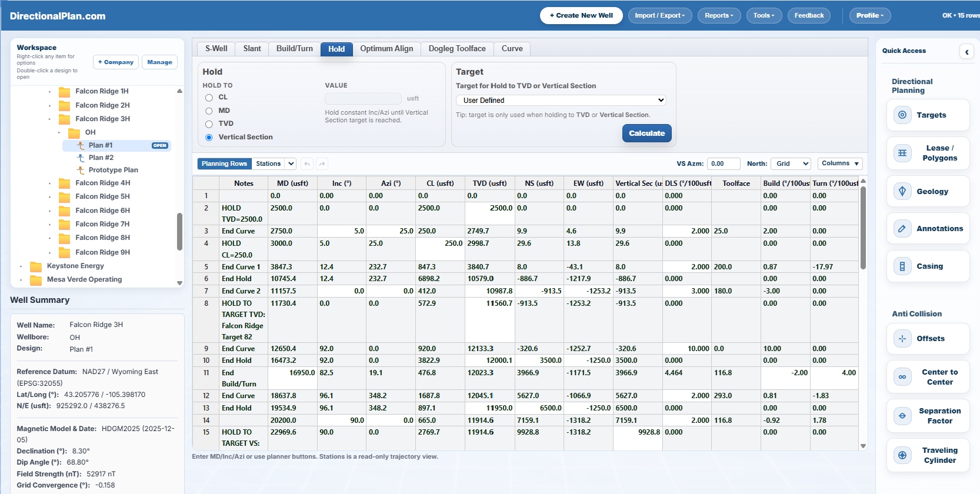This screenshot has width=980, height=494.
Task: Open the Import / Export menu
Action: coord(660,15)
